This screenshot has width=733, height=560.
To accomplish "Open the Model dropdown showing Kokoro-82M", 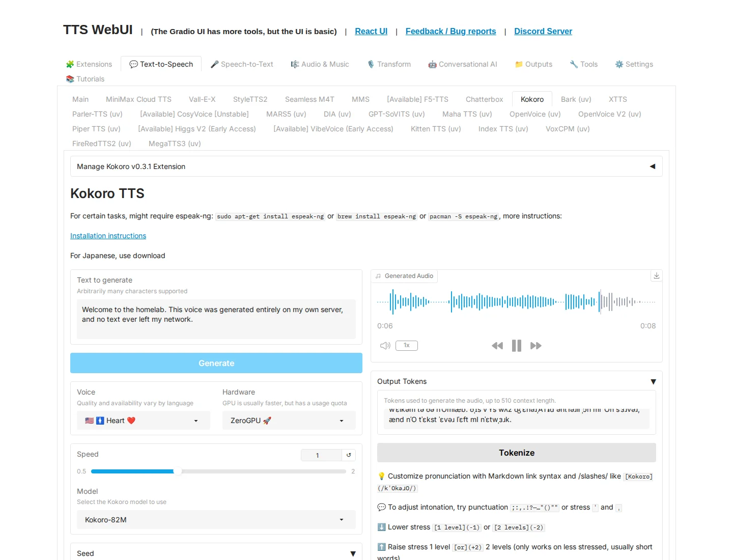I will click(x=216, y=520).
